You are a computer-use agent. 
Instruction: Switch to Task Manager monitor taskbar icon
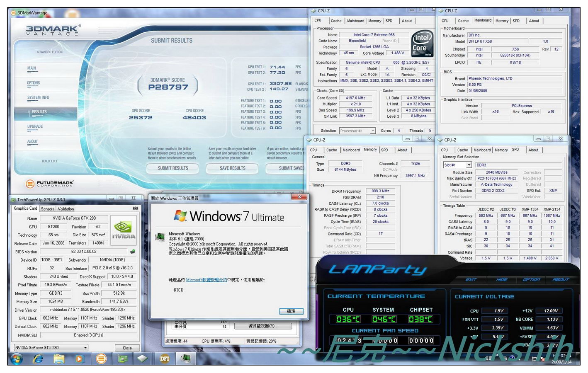coord(186,358)
